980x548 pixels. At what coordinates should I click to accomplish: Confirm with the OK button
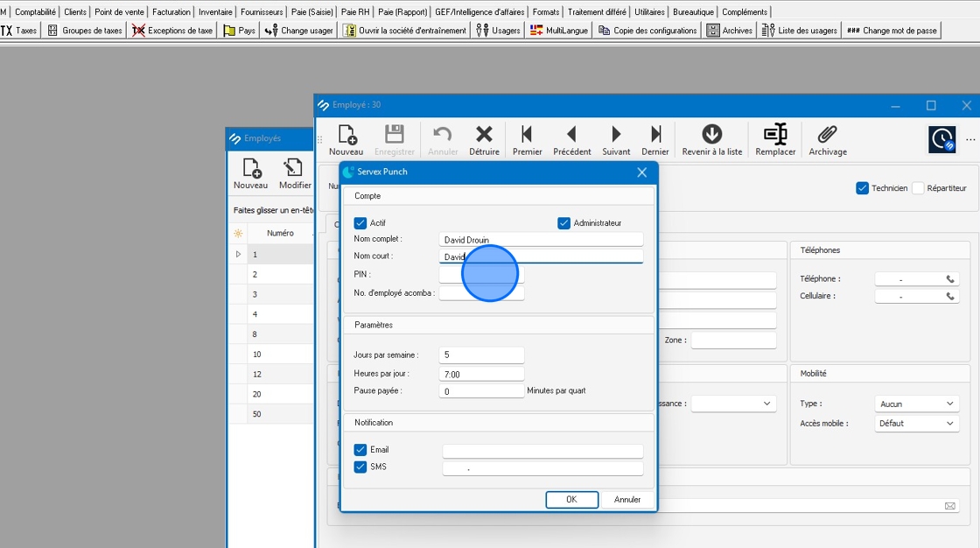point(571,500)
